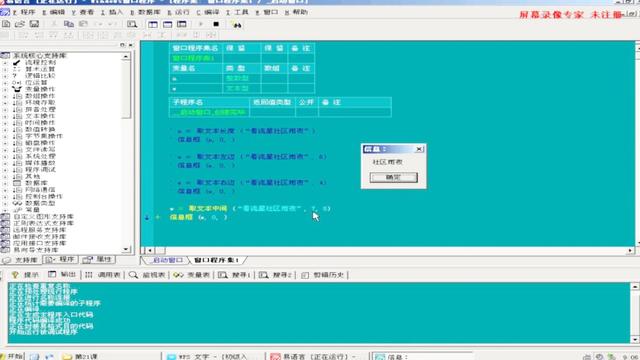
Task: Click the third window layout toolbar icon
Action: point(182,24)
